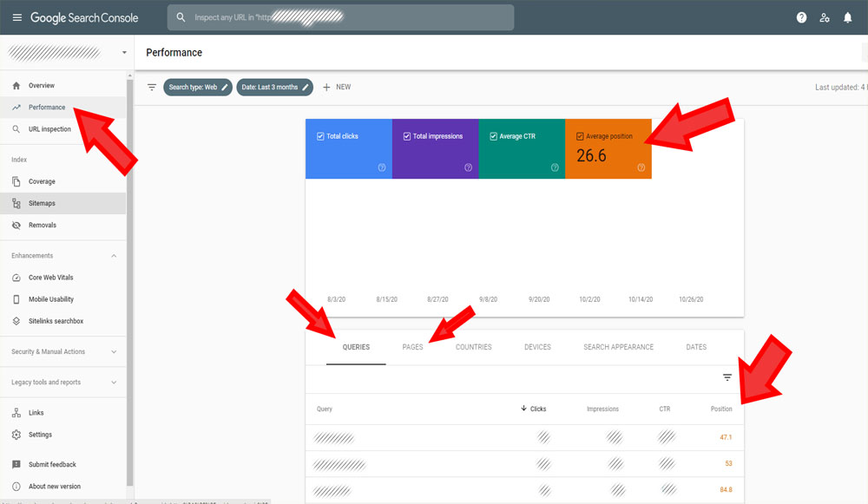868x504 pixels.
Task: Open the users and settings icon
Action: [x=825, y=17]
